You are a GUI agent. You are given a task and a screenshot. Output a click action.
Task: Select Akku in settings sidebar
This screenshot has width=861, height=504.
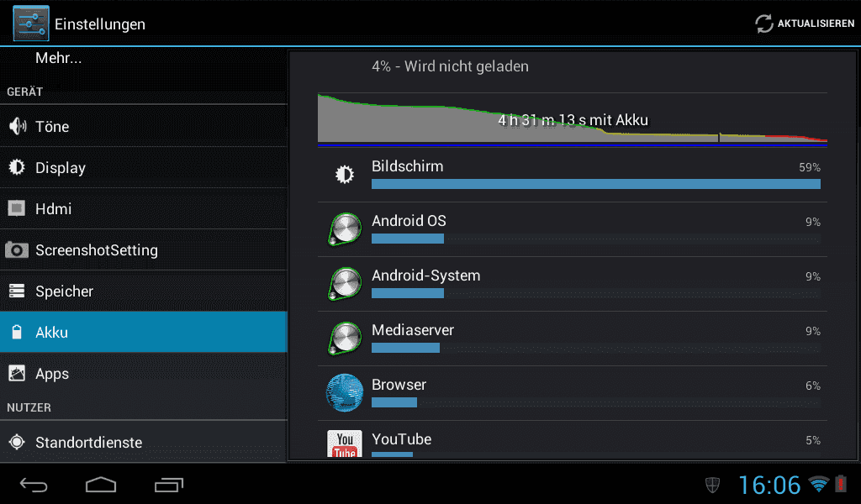[x=144, y=332]
